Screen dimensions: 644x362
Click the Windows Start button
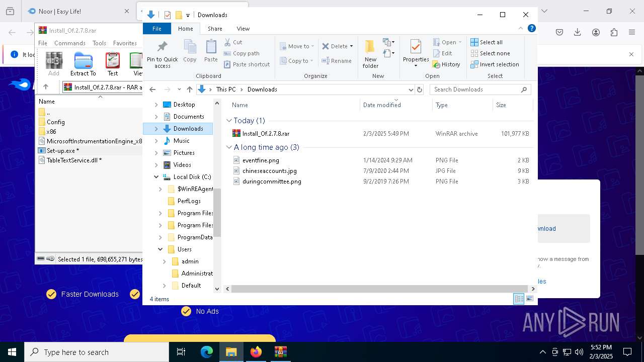(12, 352)
